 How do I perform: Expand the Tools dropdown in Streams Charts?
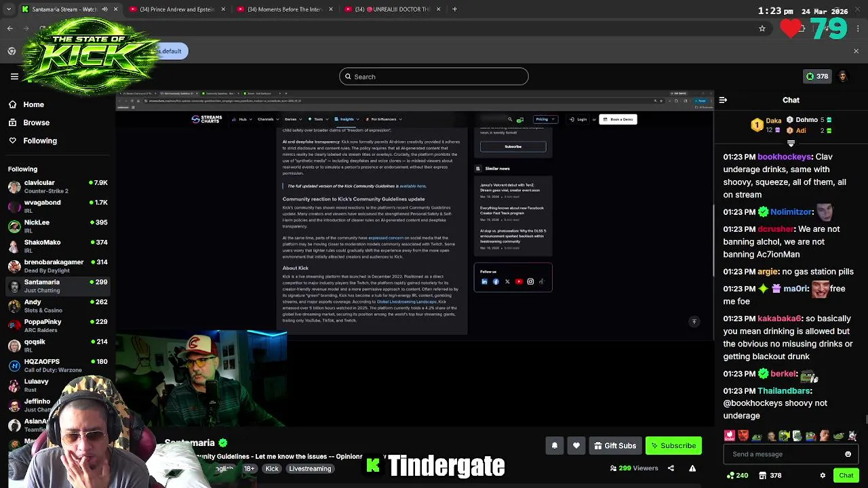(x=318, y=119)
